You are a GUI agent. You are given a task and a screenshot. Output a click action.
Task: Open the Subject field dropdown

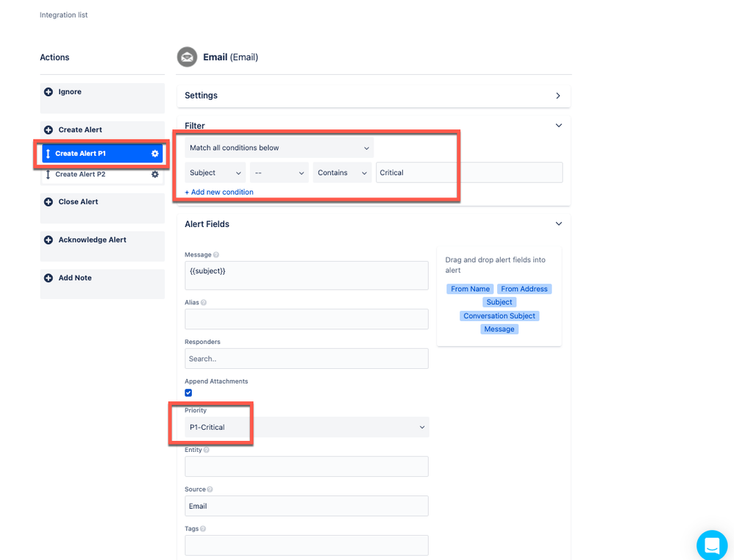coord(215,173)
